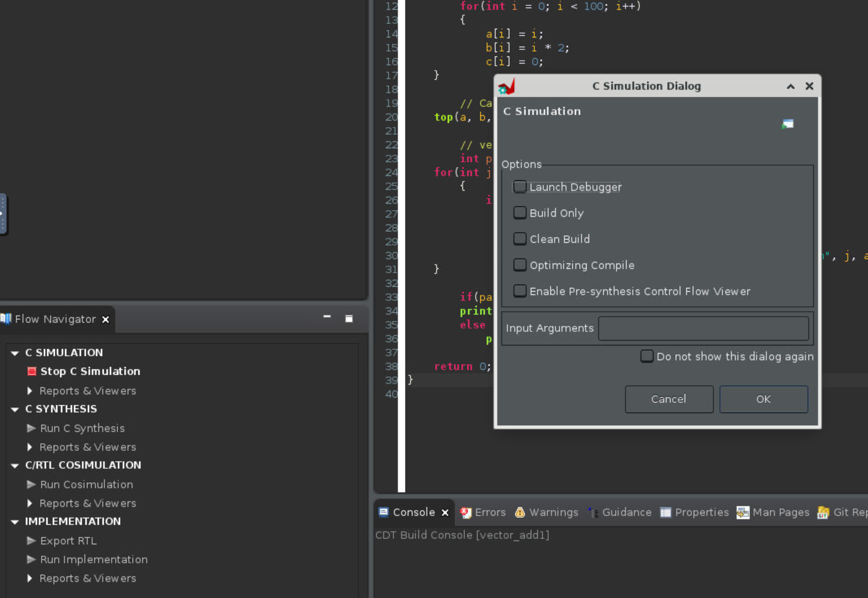Collapse the C SIMULATION section
Screen dimensions: 868x598
[15, 353]
